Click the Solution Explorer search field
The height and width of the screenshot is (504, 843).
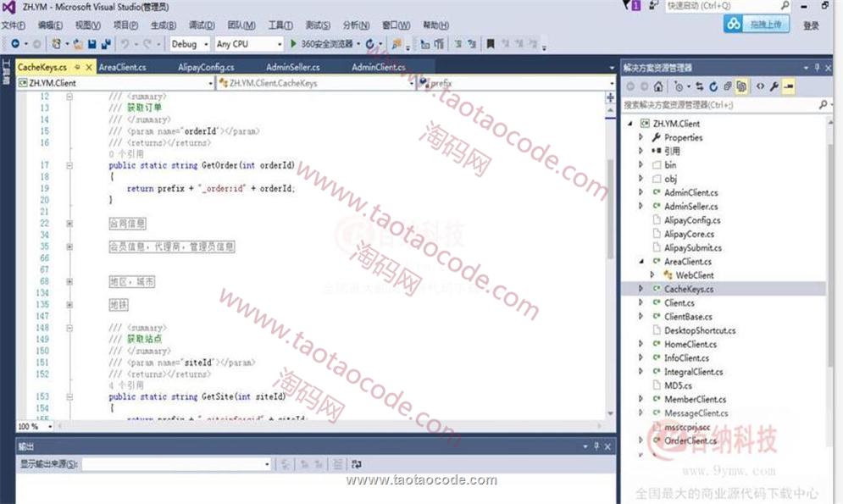pos(720,105)
